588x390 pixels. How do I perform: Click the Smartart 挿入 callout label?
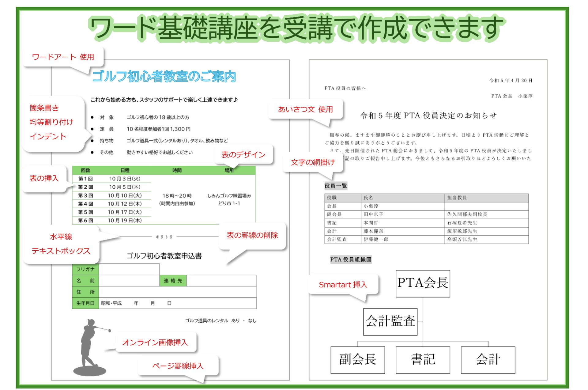pyautogui.click(x=343, y=285)
